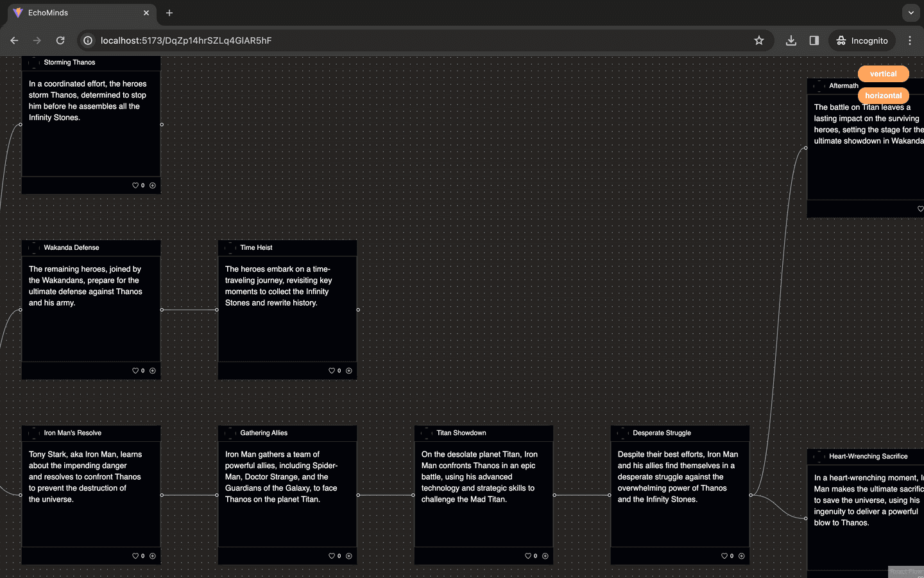Select the Heart-Wrenching Sacrifice title

point(868,457)
